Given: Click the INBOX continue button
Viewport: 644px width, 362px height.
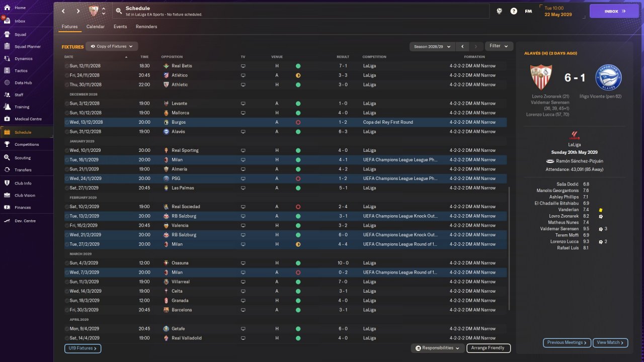Looking at the screenshot, I should tap(614, 11).
